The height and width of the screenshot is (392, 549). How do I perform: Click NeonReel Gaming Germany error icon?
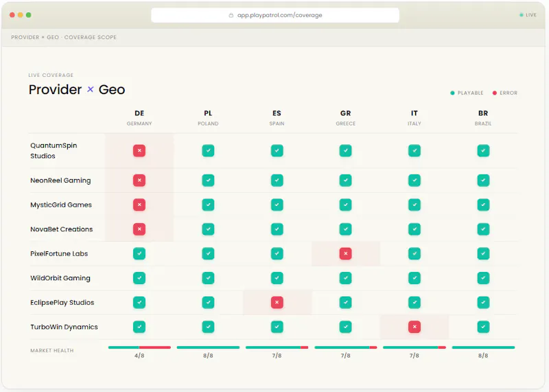[x=139, y=181]
